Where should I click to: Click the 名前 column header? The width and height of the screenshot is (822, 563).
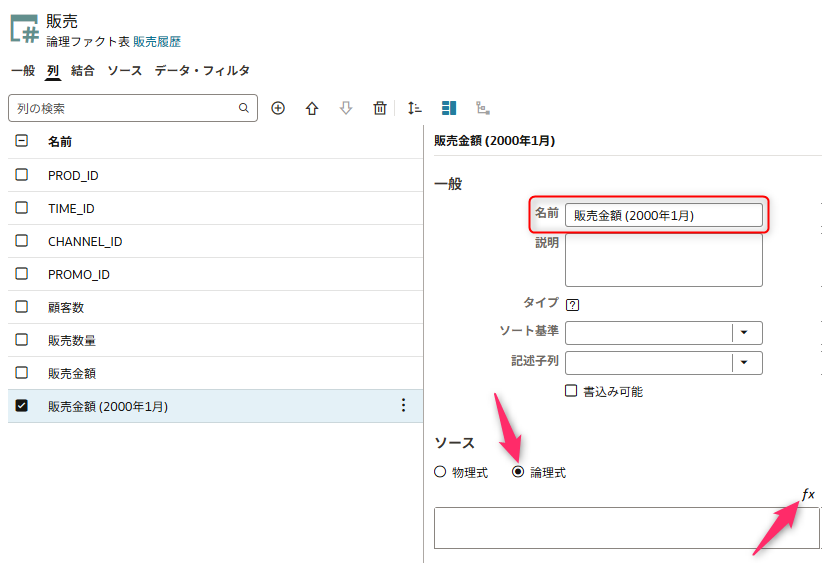60,142
